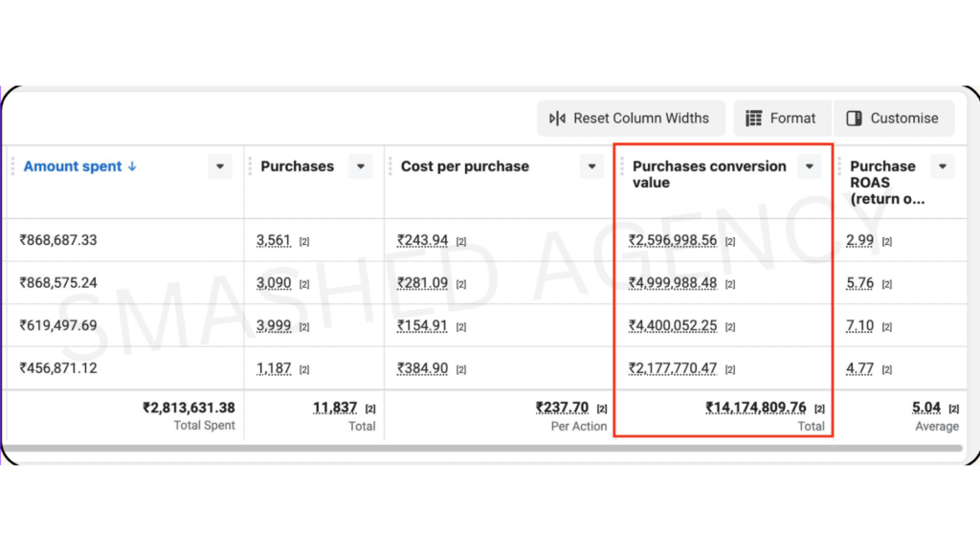Open the Customise columns button
This screenshot has height=551, width=980.
tap(894, 119)
